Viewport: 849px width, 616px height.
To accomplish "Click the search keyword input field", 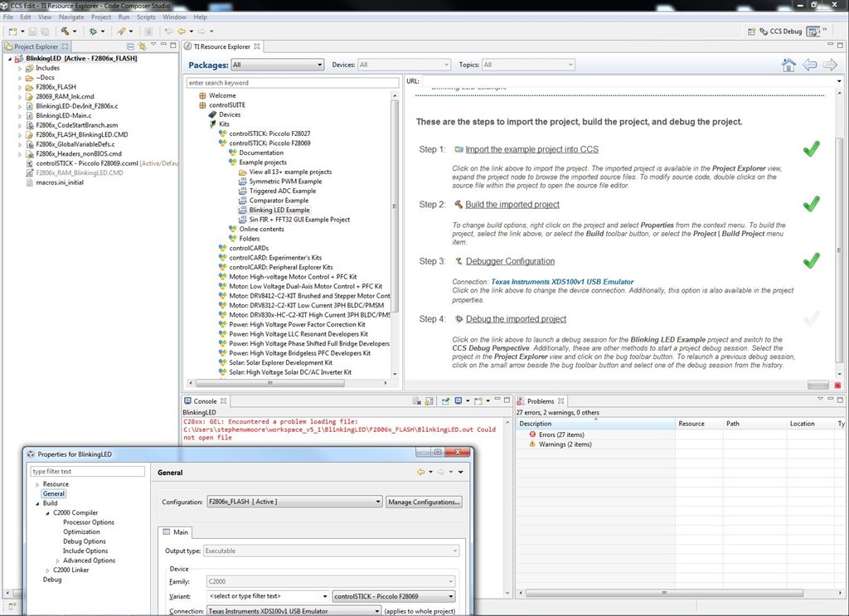I will 292,83.
